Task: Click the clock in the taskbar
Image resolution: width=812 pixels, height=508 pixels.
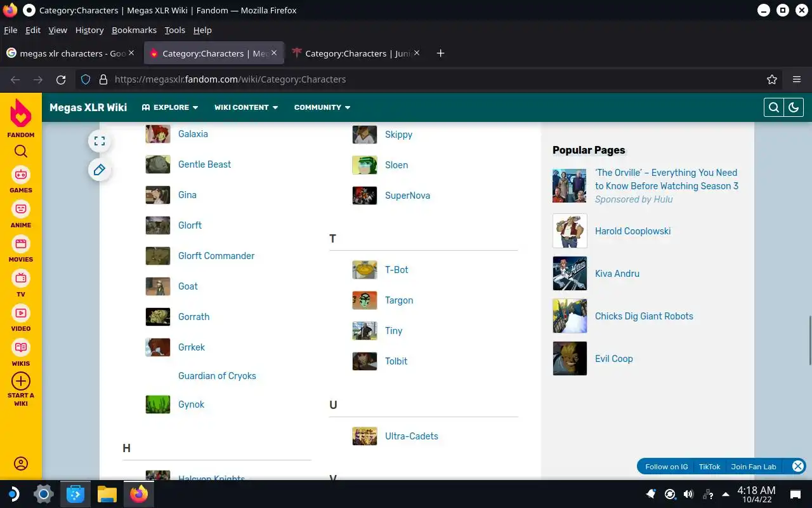Action: (x=756, y=494)
